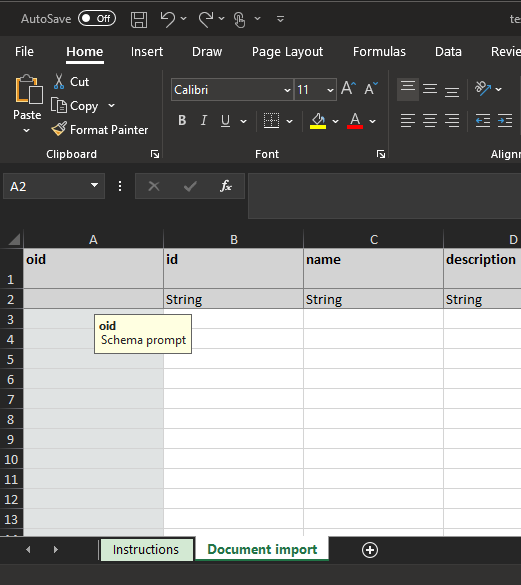The width and height of the screenshot is (521, 585).
Task: Decrease font size with small A icon
Action: pos(371,89)
